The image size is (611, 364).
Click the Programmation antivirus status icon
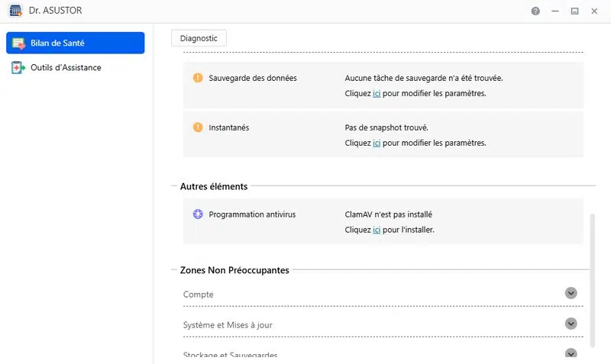[x=198, y=214]
